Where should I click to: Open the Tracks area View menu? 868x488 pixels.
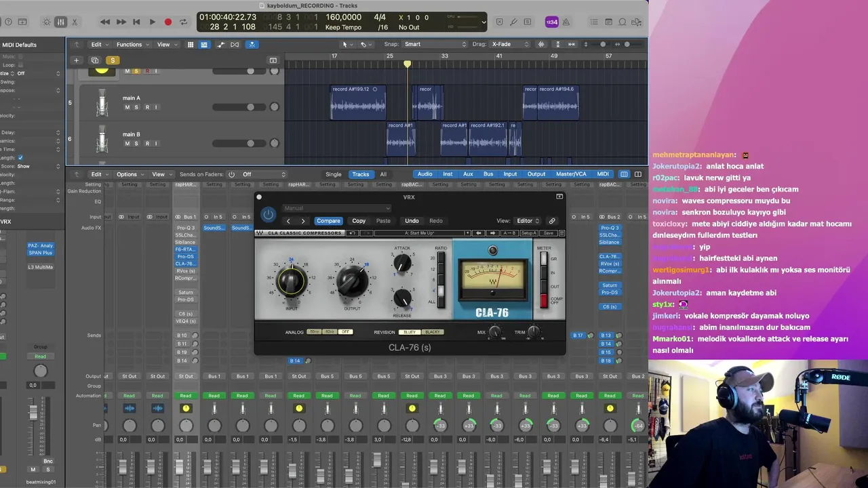[167, 45]
